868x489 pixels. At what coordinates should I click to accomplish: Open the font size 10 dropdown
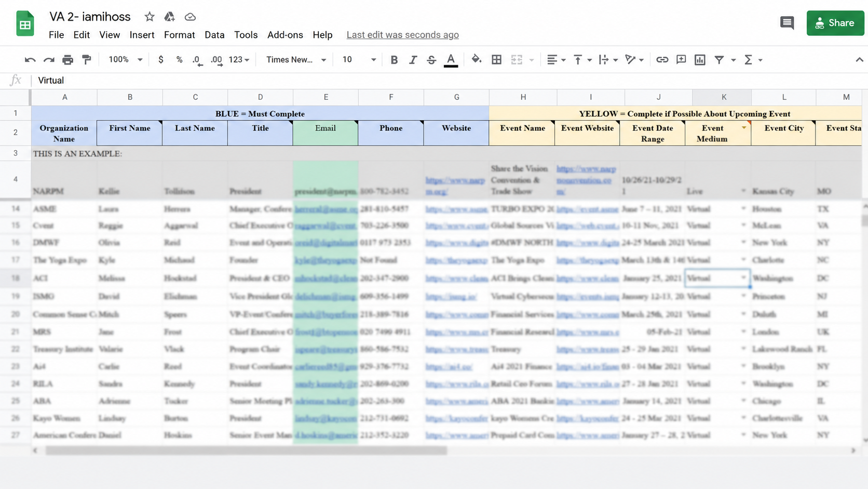359,60
